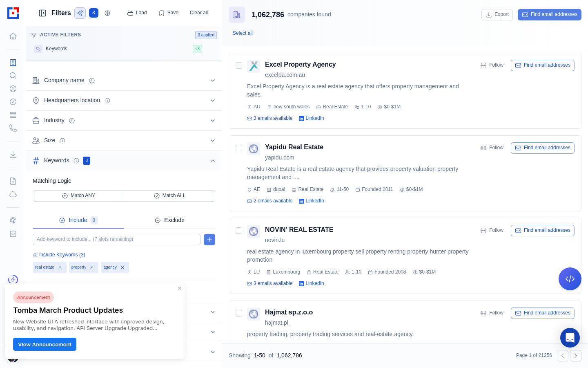Show info icon for Headquarters location
The image size is (588, 368).
107,101
